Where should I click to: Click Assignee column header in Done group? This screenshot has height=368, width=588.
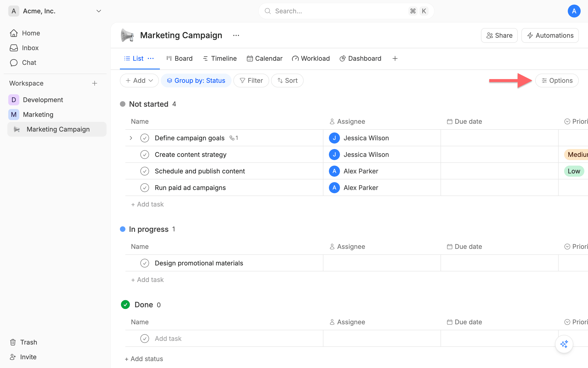click(348, 322)
